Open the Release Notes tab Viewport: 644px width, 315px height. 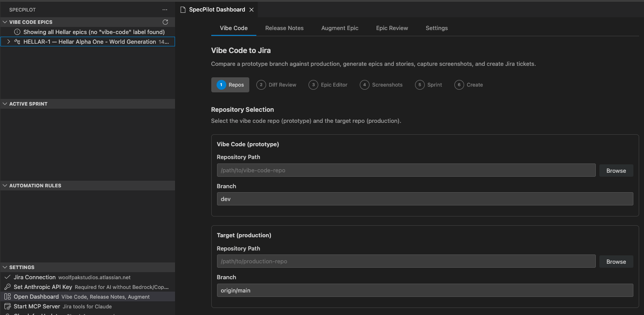[x=284, y=28]
